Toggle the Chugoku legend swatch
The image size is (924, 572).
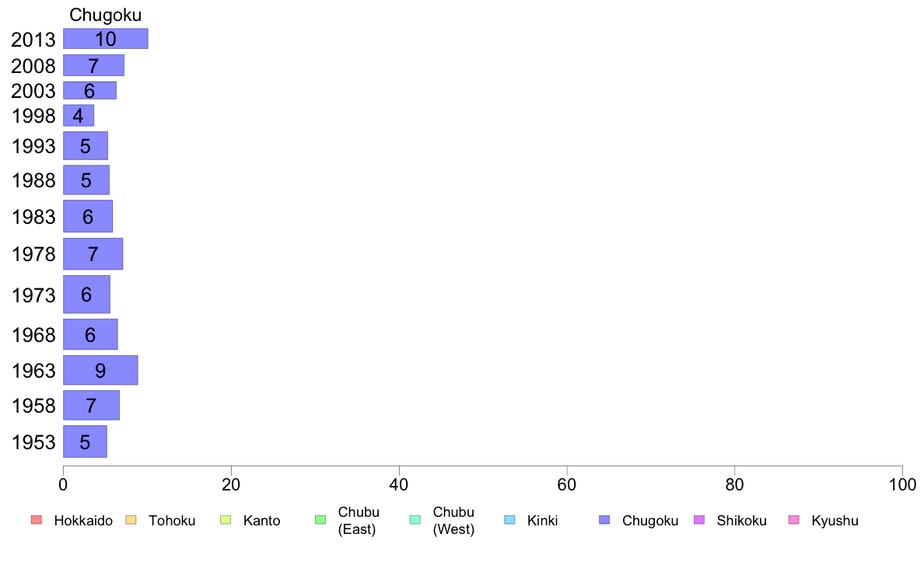pyautogui.click(x=604, y=520)
